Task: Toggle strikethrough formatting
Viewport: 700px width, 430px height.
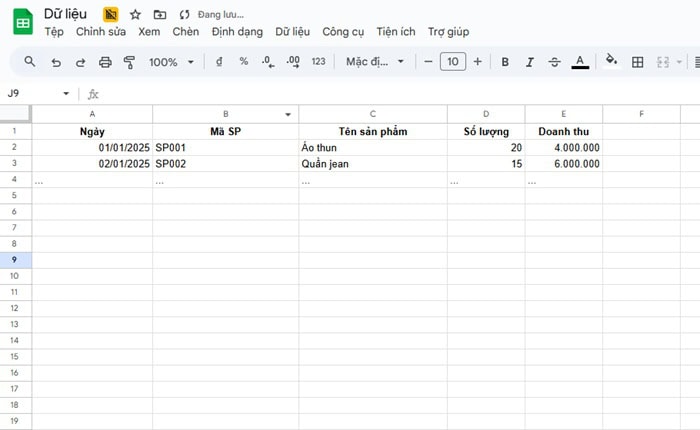Action: point(555,62)
